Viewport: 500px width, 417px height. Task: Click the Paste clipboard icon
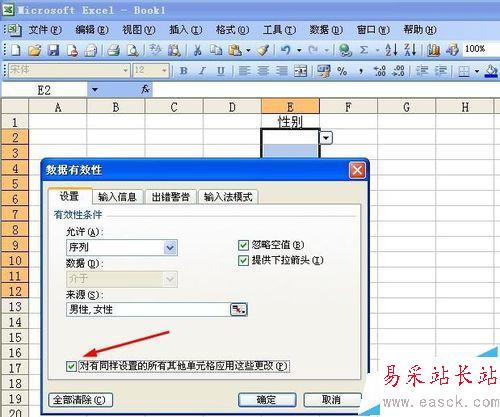tap(235, 50)
